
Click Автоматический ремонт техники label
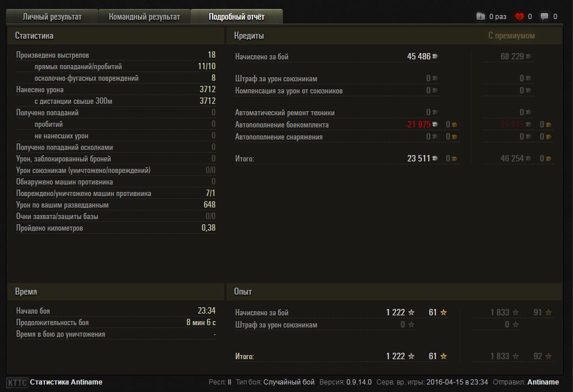click(285, 112)
